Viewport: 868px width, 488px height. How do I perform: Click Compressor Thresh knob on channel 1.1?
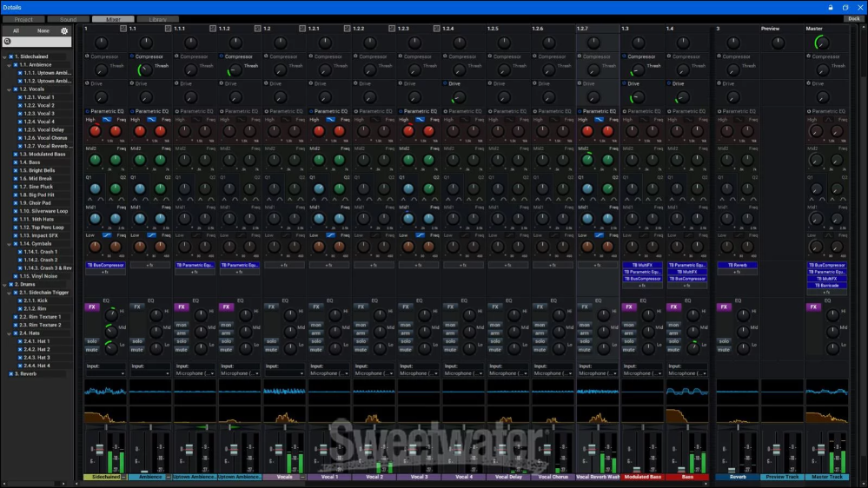145,69
